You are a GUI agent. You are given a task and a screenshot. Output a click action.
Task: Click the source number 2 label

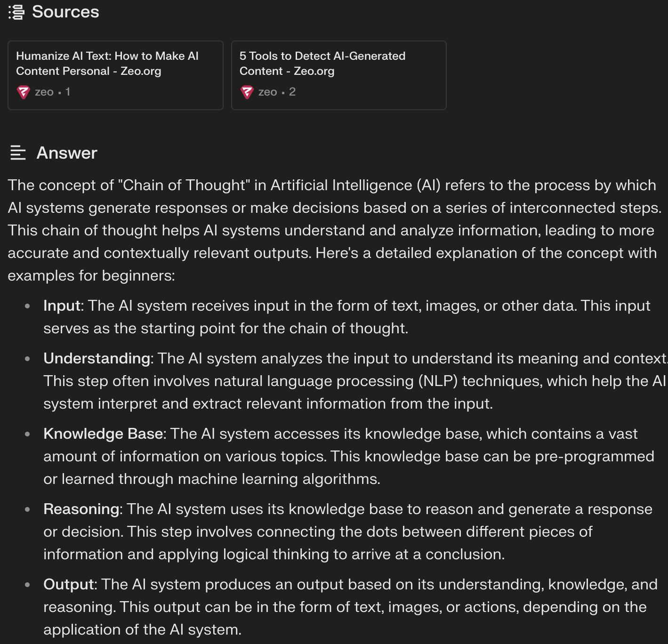coord(292,92)
